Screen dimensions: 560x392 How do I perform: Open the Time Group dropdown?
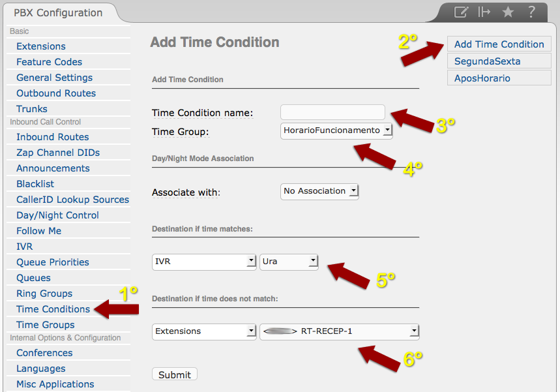[x=336, y=130]
